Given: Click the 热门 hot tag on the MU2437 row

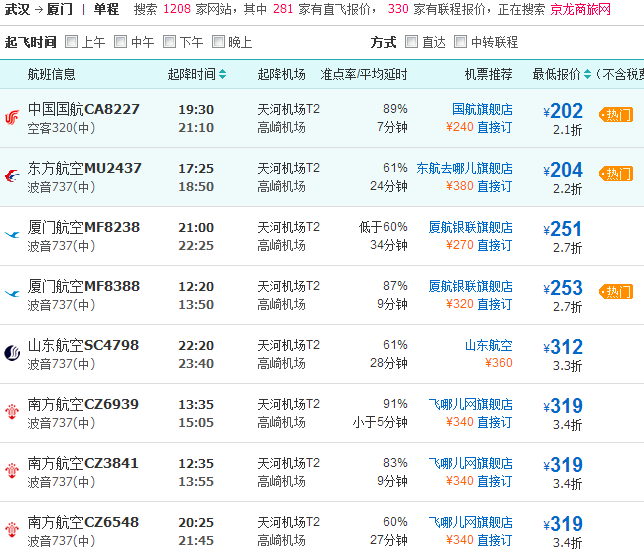Looking at the screenshot, I should tap(616, 174).
